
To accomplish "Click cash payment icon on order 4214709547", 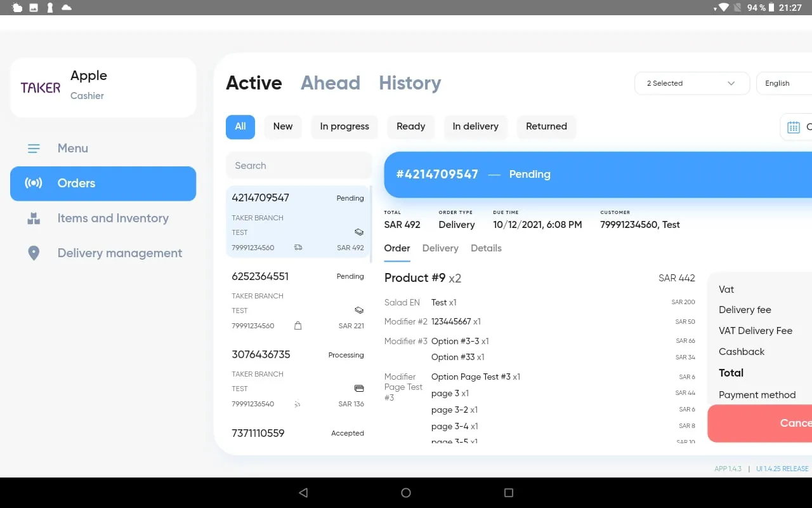I will coord(359,232).
